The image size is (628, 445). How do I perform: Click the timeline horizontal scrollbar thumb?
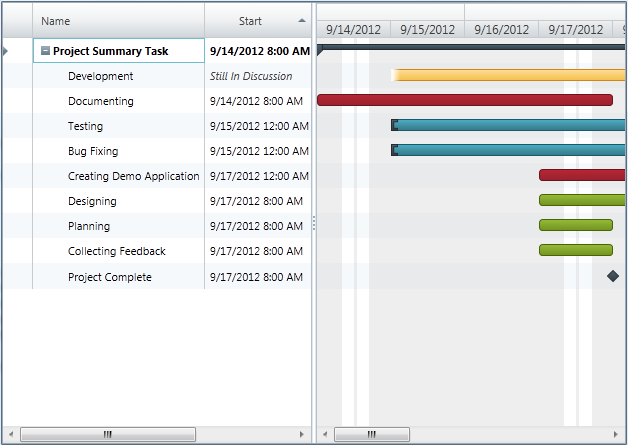[x=372, y=434]
